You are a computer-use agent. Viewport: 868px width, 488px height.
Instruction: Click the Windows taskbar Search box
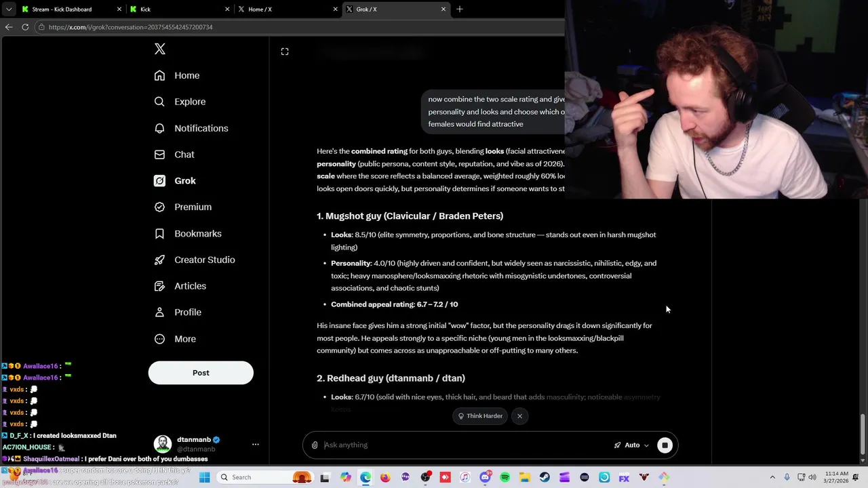coord(265,477)
